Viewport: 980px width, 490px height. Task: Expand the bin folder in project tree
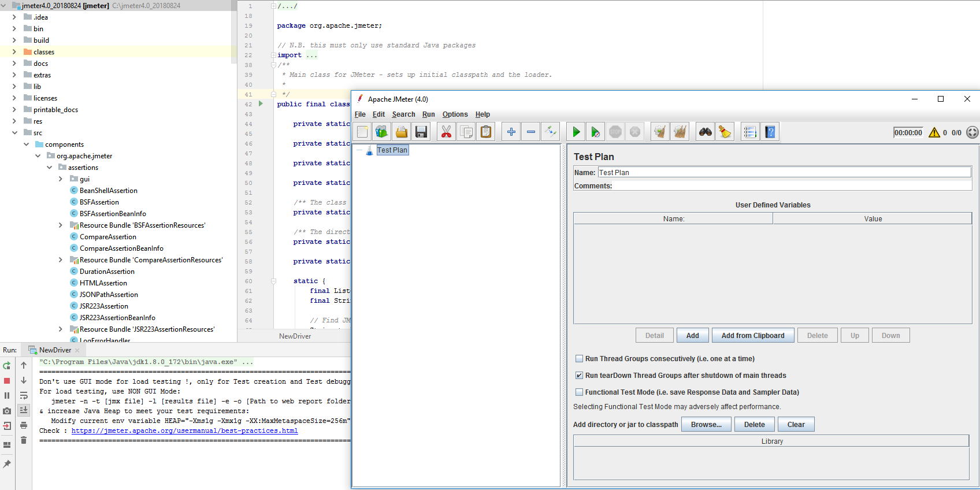click(x=14, y=29)
